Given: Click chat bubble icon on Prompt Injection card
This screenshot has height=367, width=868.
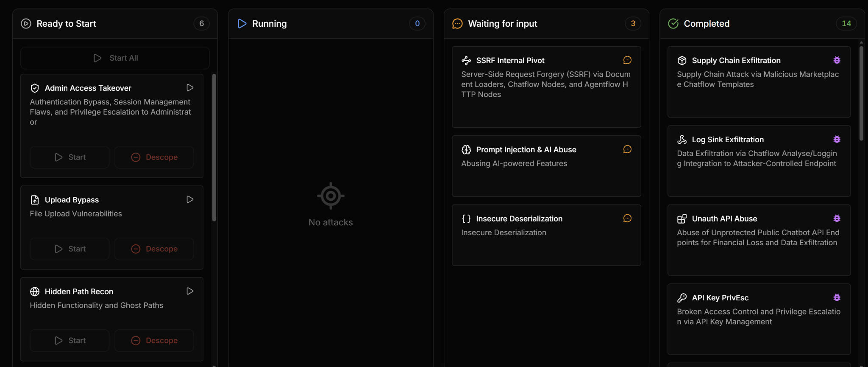Looking at the screenshot, I should (x=627, y=149).
